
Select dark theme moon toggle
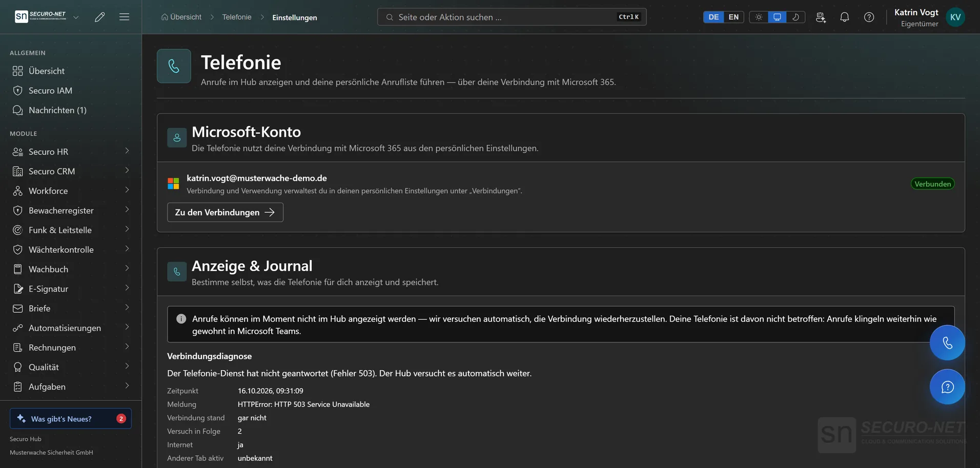(x=795, y=17)
